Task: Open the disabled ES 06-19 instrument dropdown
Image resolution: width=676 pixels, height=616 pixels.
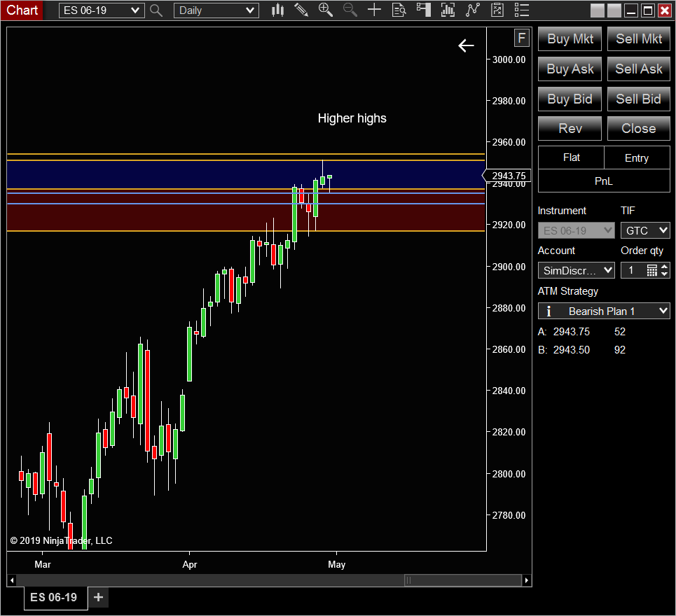Action: pos(576,230)
